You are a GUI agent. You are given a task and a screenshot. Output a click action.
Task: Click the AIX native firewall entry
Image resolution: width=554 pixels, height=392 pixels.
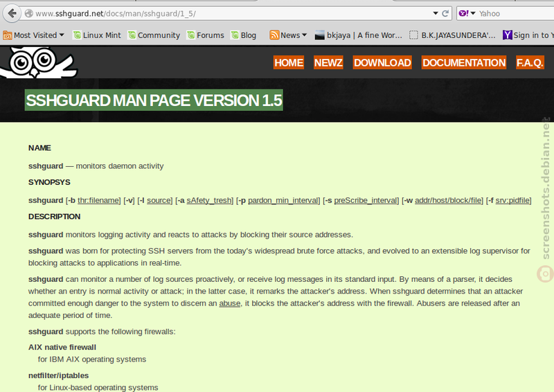point(62,347)
